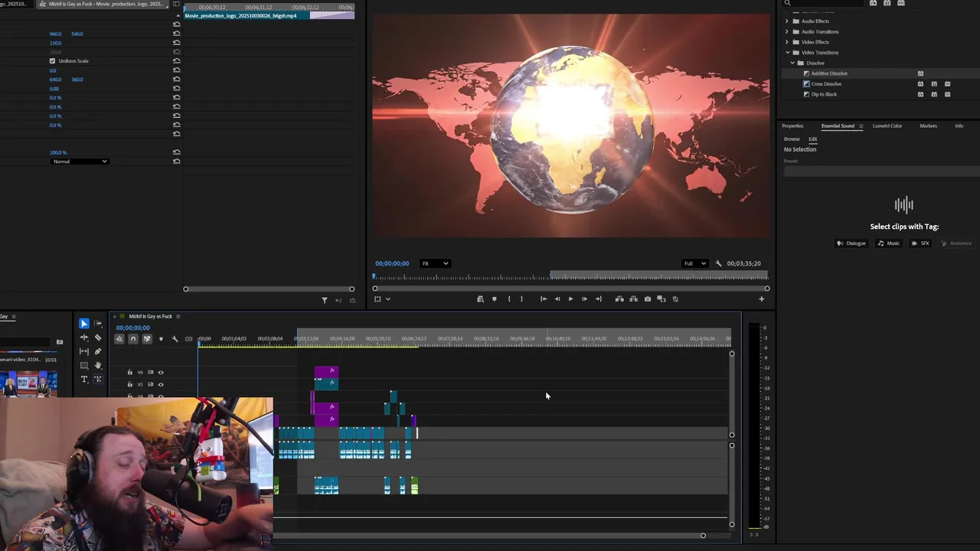The width and height of the screenshot is (980, 551).
Task: Go to In point in Program Monitor
Action: 544,299
